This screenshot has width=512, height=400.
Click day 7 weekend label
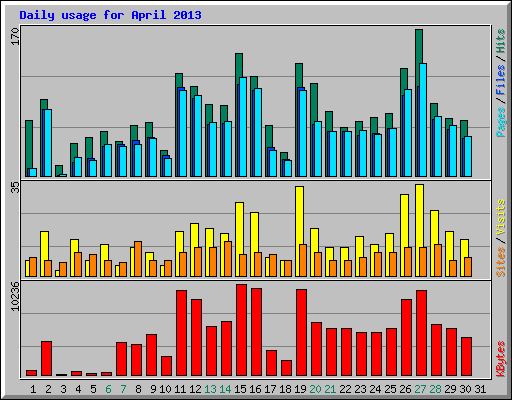click(x=123, y=389)
